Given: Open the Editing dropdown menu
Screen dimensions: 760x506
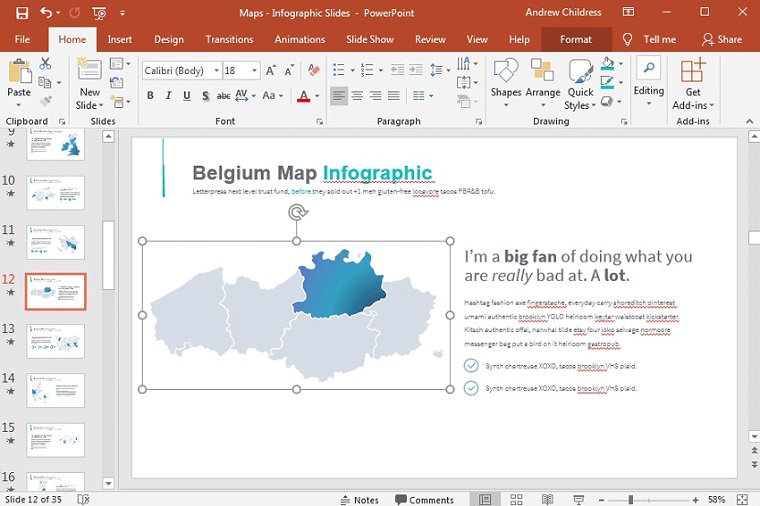Looking at the screenshot, I should [x=648, y=82].
